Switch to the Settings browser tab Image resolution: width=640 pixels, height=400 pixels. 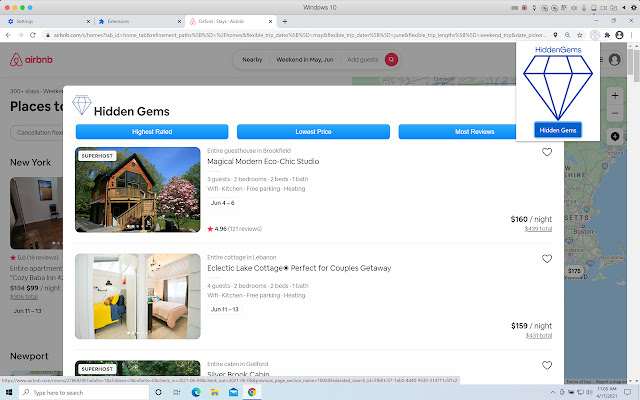click(47, 21)
